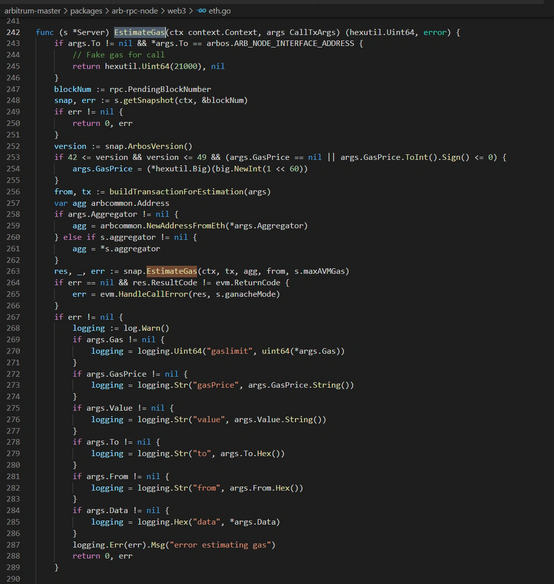Open the arbitrum-master breadcrumb
Image resolution: width=554 pixels, height=584 pixels.
32,11
